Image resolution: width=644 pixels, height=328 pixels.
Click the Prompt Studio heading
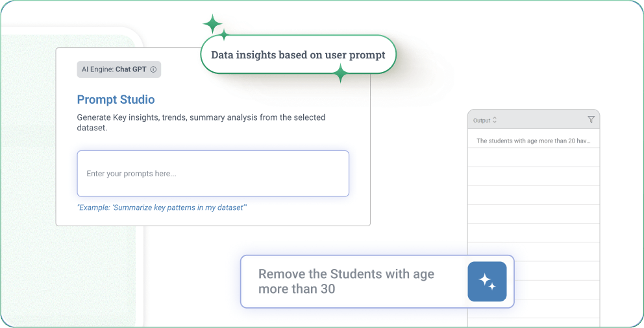(x=116, y=100)
